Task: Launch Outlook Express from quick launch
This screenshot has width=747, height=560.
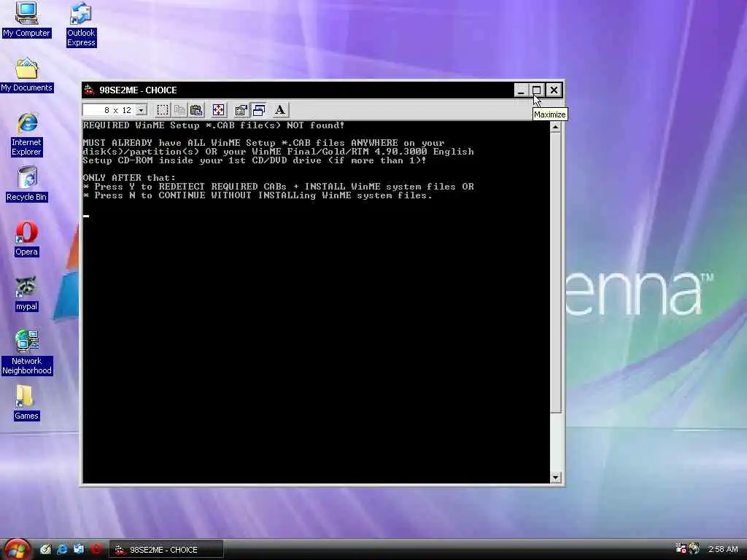Action: [x=79, y=549]
